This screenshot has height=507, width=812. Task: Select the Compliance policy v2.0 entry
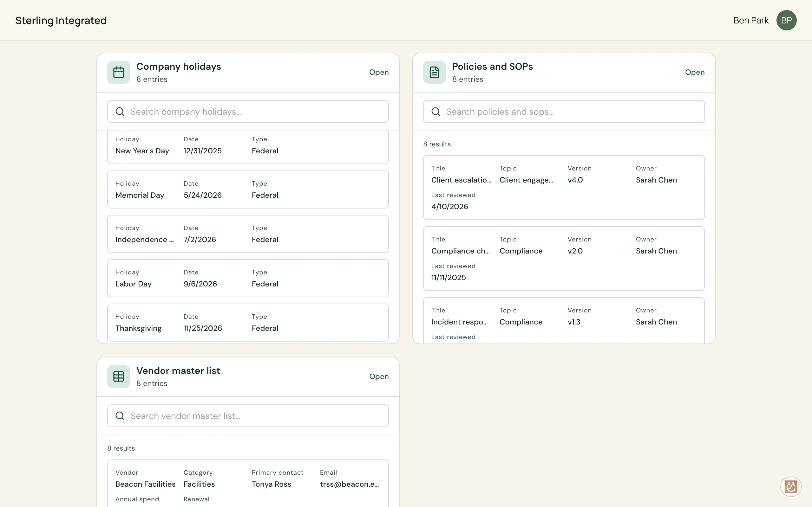tap(564, 259)
